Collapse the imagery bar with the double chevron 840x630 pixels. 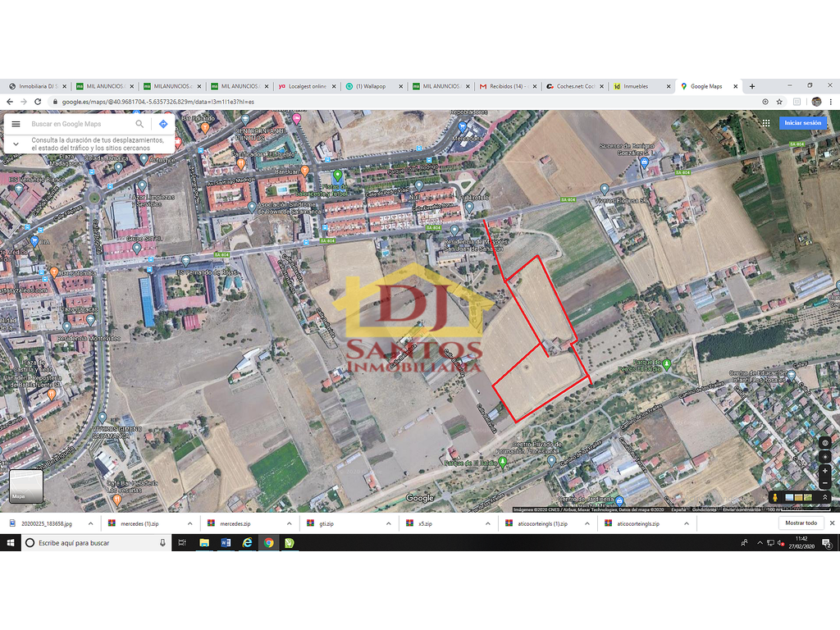tap(825, 498)
